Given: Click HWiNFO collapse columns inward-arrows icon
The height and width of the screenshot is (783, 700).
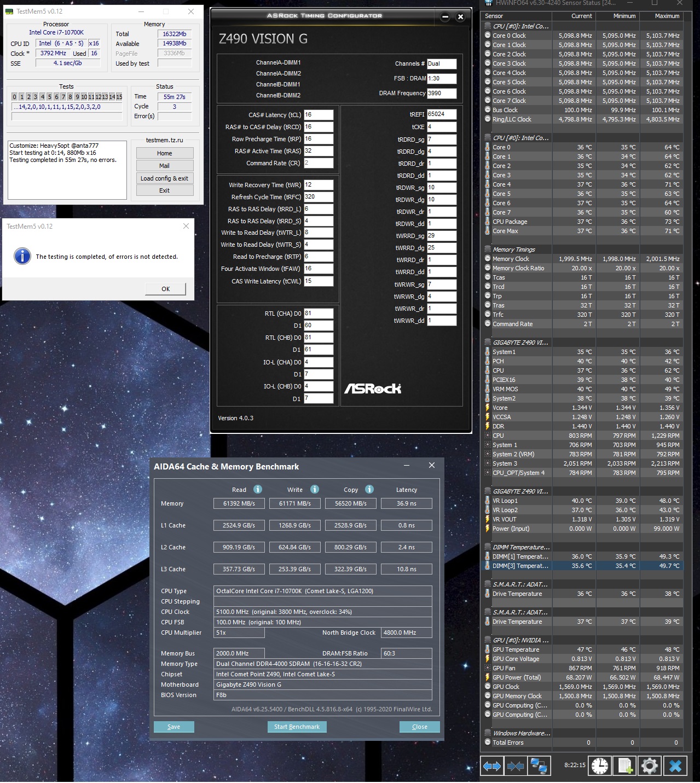Looking at the screenshot, I should 515,766.
